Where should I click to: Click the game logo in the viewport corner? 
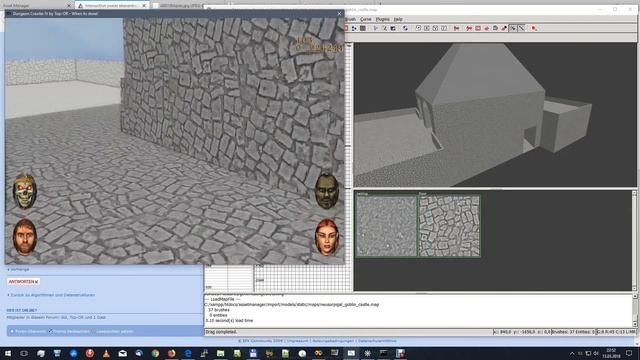[318, 44]
